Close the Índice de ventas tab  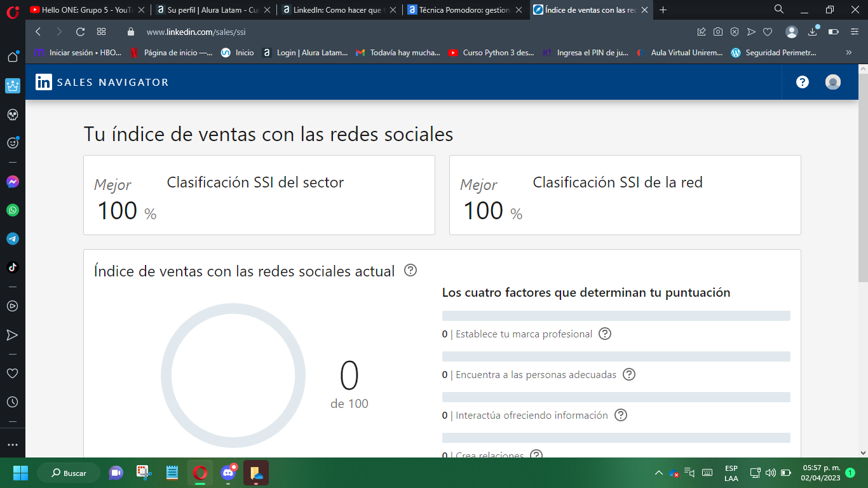click(644, 10)
